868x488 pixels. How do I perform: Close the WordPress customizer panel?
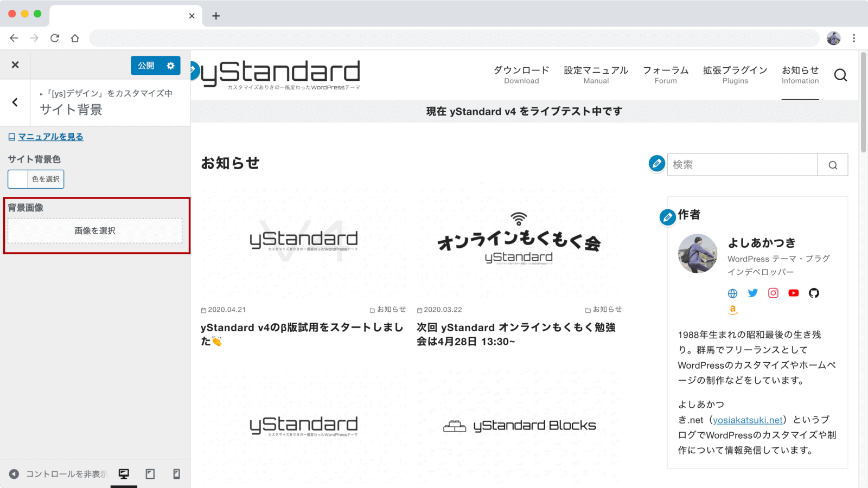pos(15,65)
